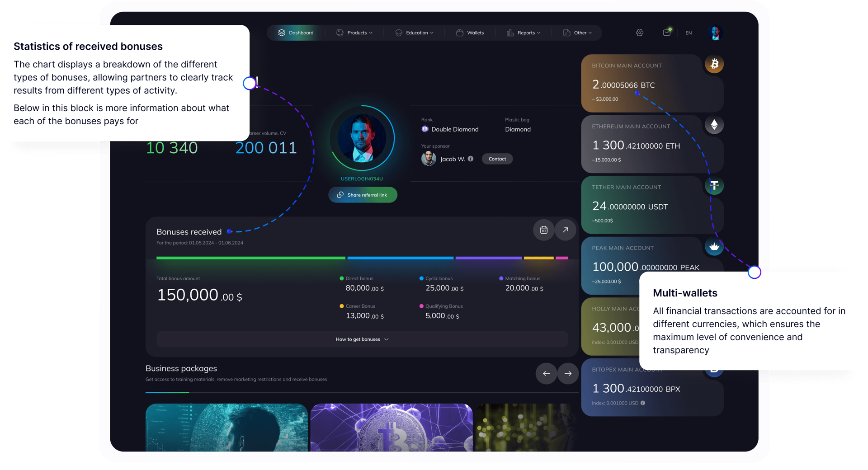Open the mail inbox icon

click(x=666, y=32)
